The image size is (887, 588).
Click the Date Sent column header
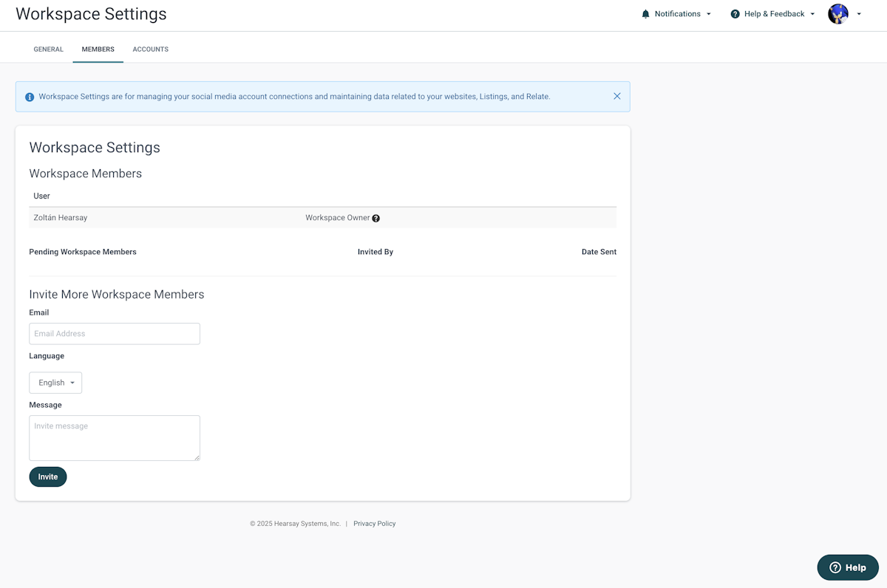click(x=599, y=252)
